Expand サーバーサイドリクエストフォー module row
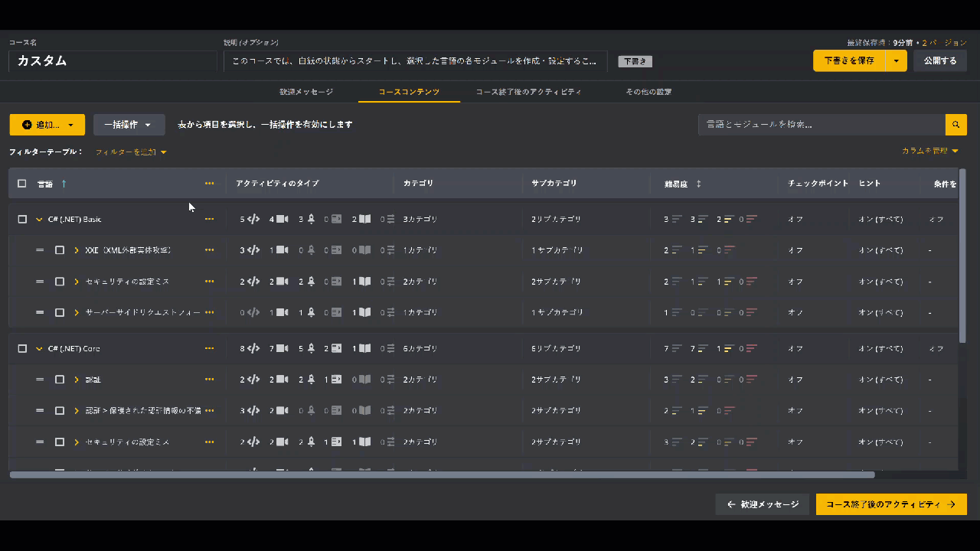This screenshot has height=551, width=980. point(77,312)
